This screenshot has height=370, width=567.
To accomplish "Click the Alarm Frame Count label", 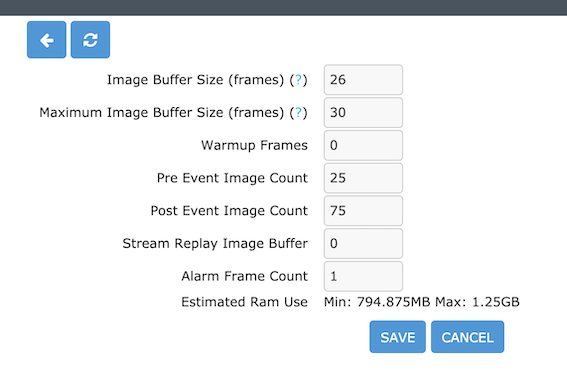I will tap(244, 276).
